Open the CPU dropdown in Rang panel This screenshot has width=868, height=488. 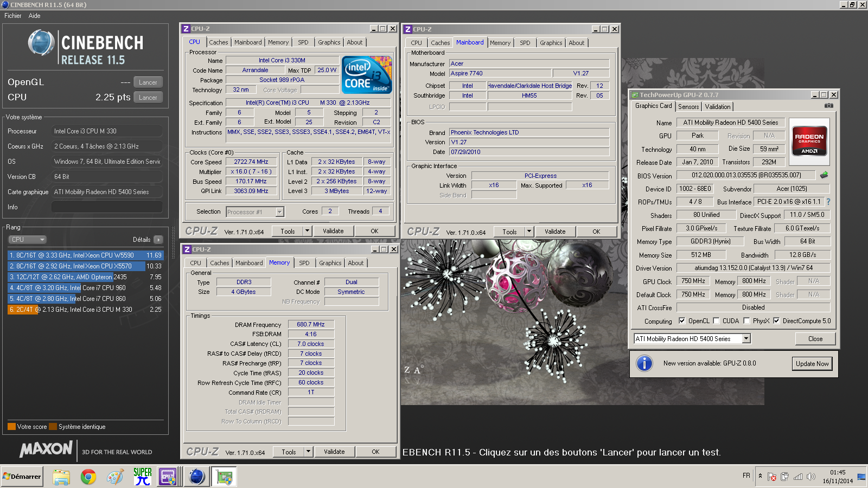point(28,240)
